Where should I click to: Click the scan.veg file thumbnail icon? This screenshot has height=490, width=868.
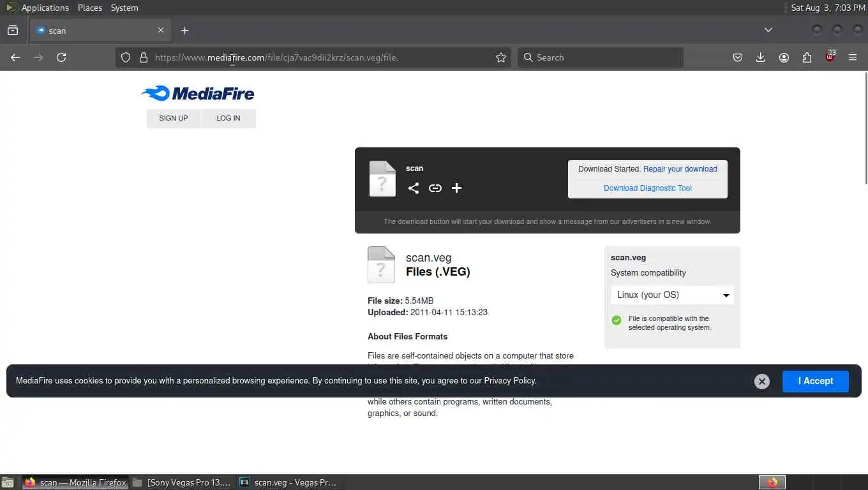tap(381, 265)
